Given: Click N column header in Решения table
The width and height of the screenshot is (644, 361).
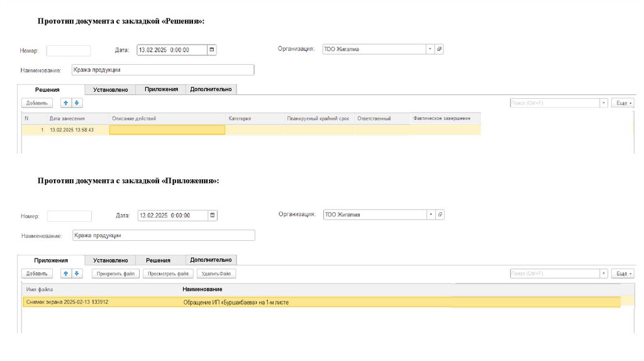Looking at the screenshot, I should click(x=35, y=118).
